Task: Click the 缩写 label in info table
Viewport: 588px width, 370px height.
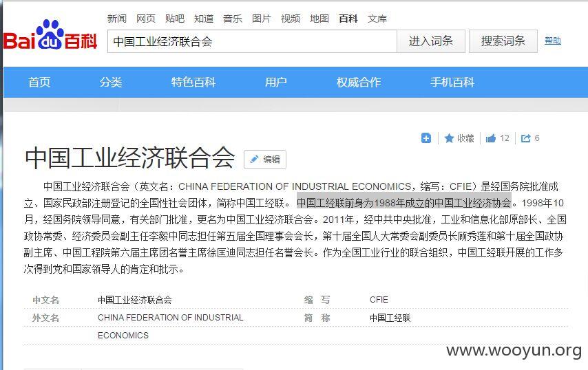Action: click(x=317, y=300)
